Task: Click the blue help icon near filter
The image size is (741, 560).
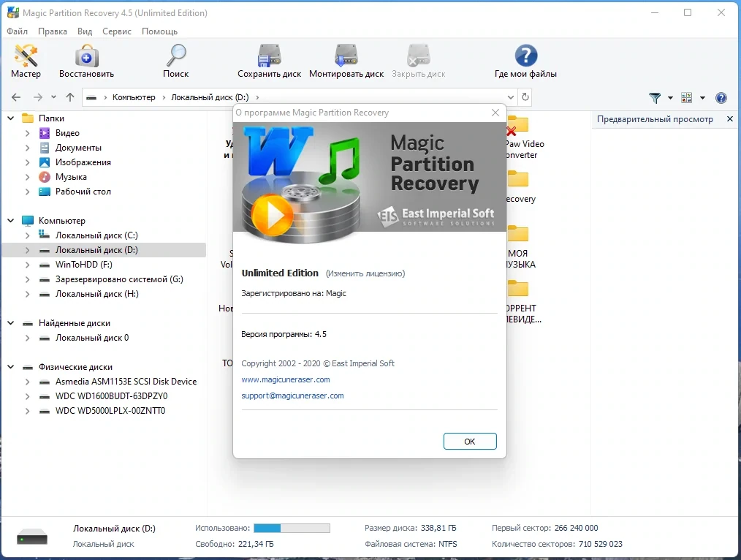Action: point(721,98)
